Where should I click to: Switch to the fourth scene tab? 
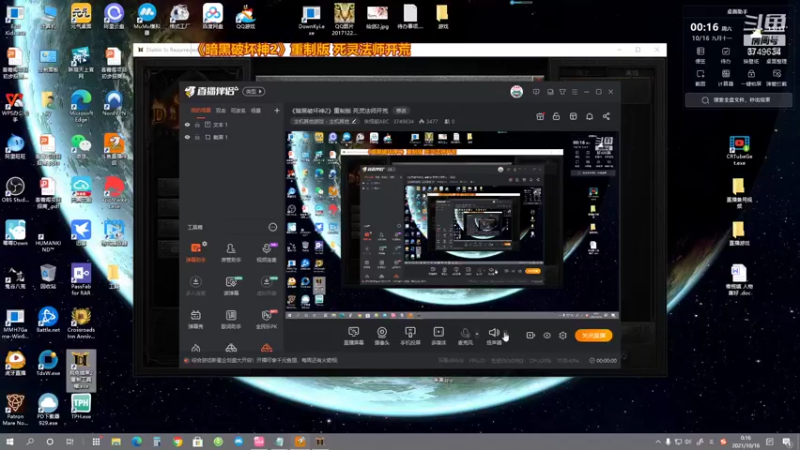tap(256, 110)
